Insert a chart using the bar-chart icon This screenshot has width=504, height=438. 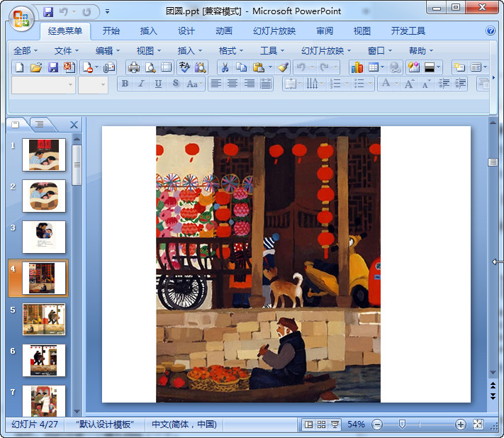(x=357, y=67)
